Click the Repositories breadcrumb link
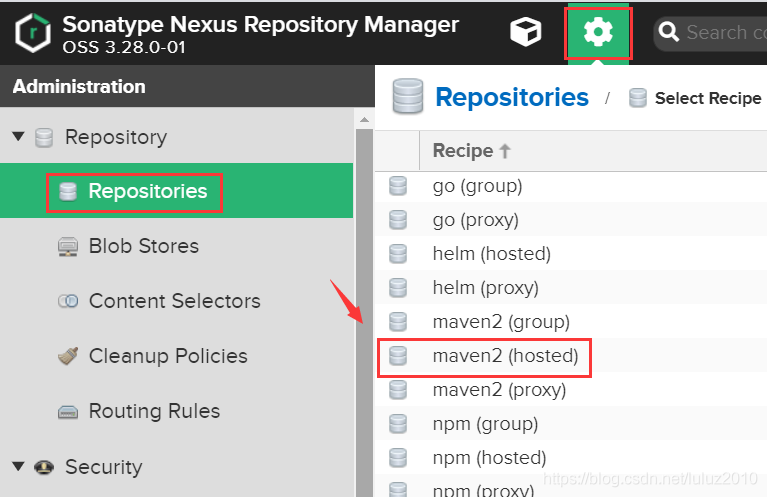Screen dimensions: 767x497 pyautogui.click(x=512, y=97)
